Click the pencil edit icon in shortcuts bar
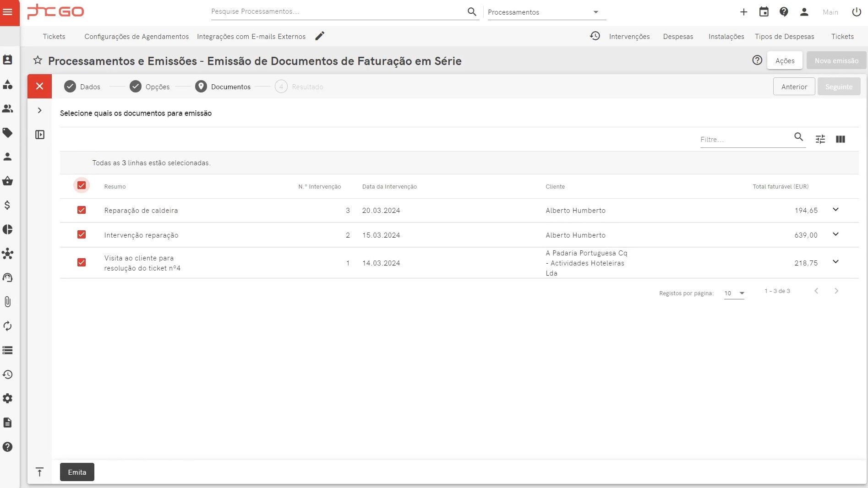This screenshot has width=868, height=488. tap(320, 36)
